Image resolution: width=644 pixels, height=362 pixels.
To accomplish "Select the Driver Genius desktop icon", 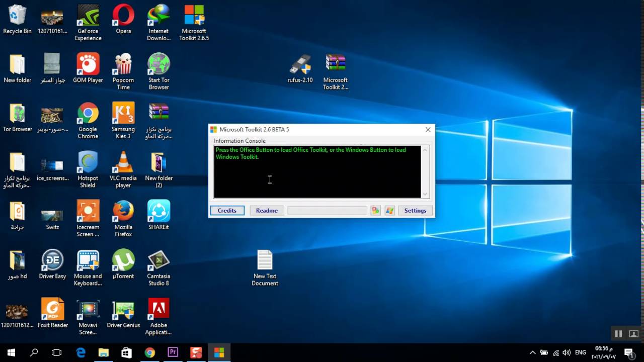I will tap(123, 314).
